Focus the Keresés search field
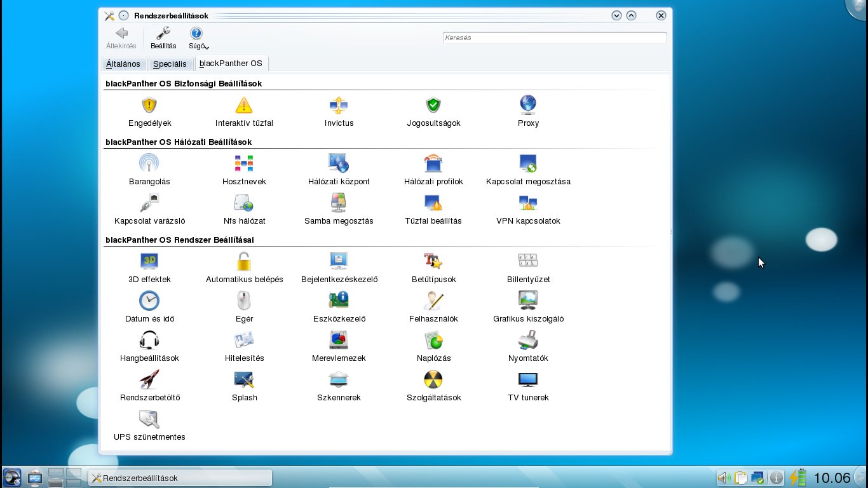 pyautogui.click(x=555, y=37)
